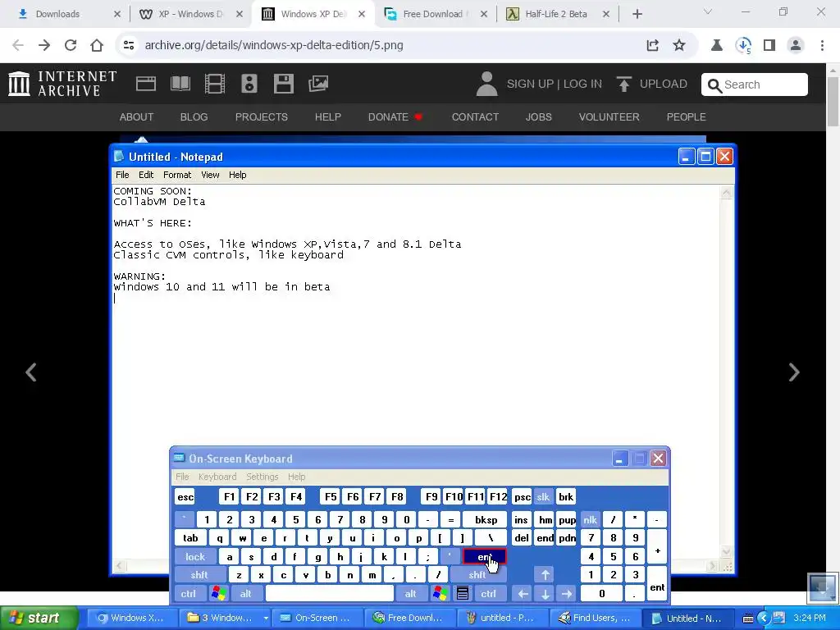Switch to the Half-Life 2 Beta tab

[558, 14]
